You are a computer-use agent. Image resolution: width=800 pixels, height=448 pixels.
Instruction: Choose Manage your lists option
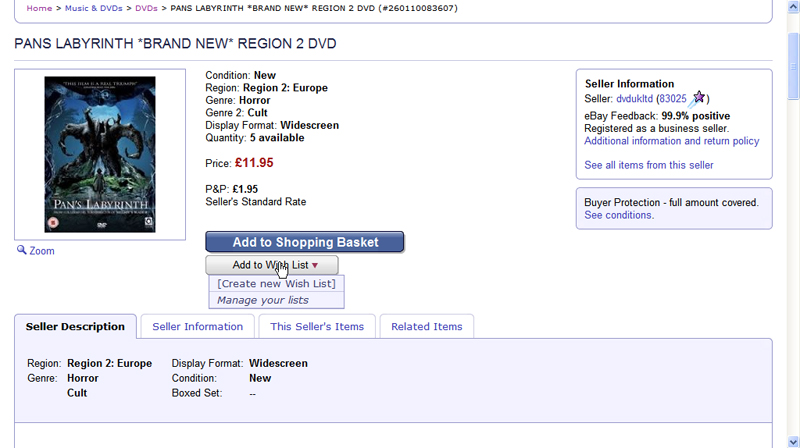pos(263,300)
